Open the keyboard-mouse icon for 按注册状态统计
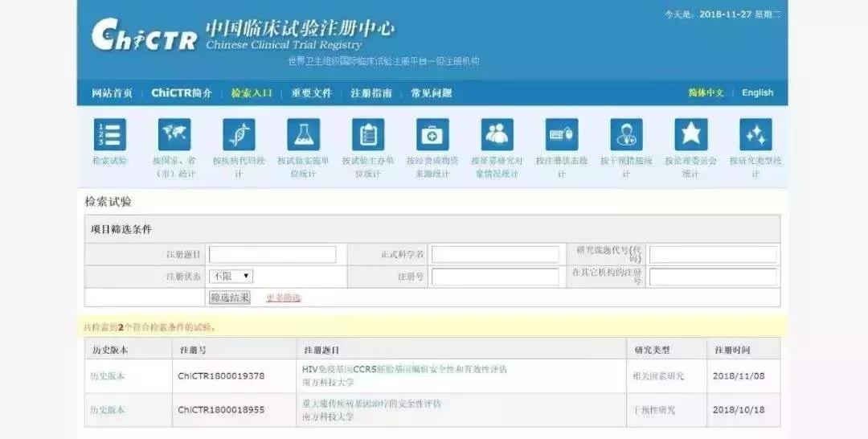This screenshot has height=439, width=868. tap(562, 134)
